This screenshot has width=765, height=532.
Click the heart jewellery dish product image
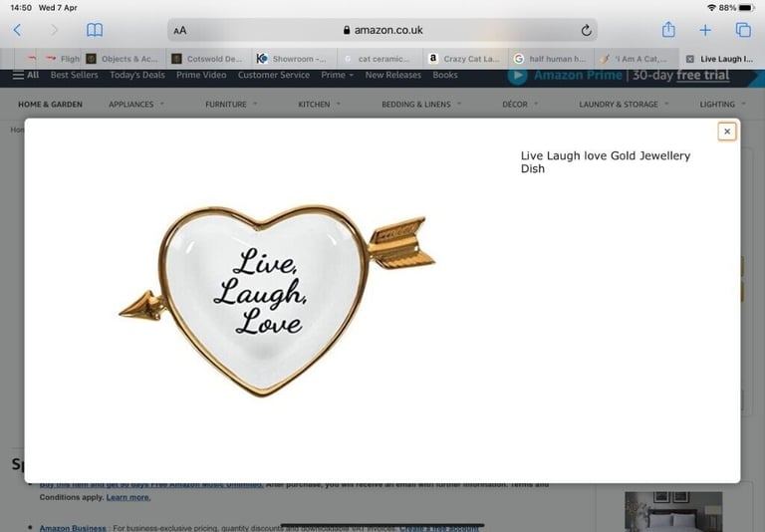click(277, 300)
